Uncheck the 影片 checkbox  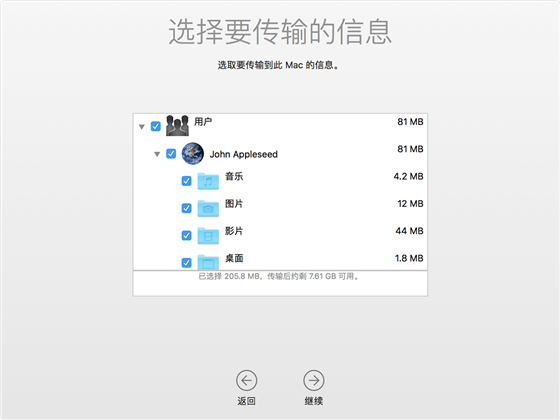click(186, 236)
